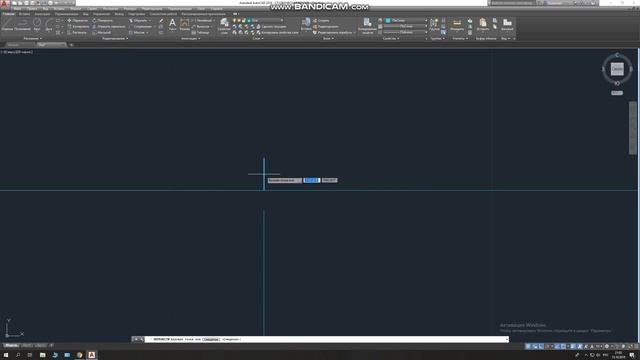Image resolution: width=640 pixels, height=360 pixels.
Task: Open the linetype ByLayer dropdown
Action: click(406, 32)
